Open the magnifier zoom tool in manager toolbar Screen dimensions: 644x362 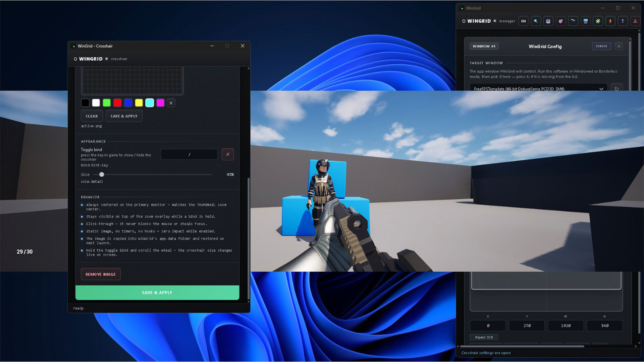[536, 21]
